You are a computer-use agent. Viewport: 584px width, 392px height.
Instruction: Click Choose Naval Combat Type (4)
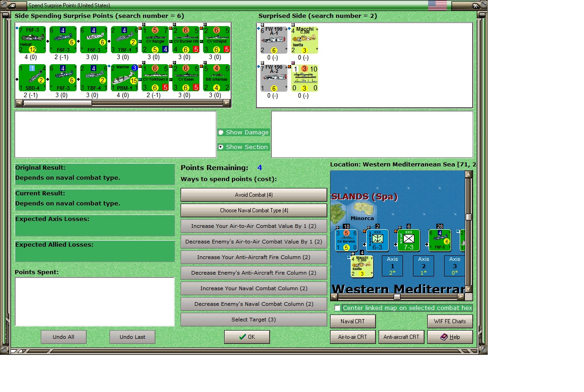pyautogui.click(x=254, y=210)
